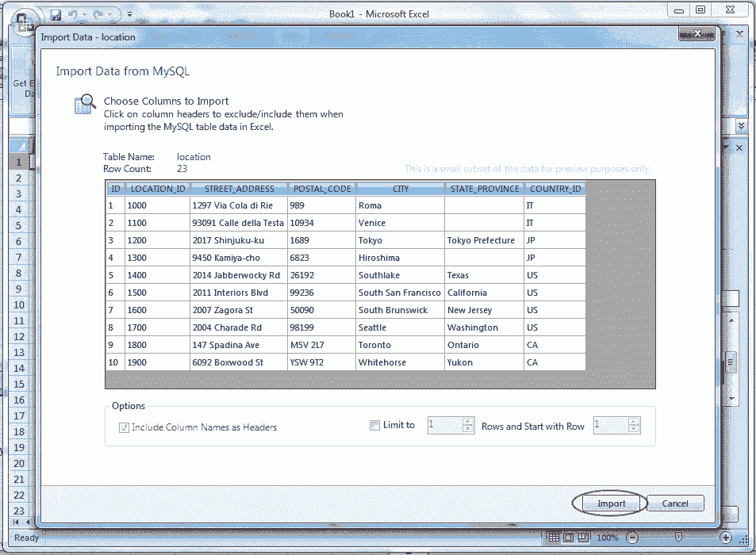Click the Start with Row stepper up arrow
The image size is (756, 555).
tap(632, 421)
